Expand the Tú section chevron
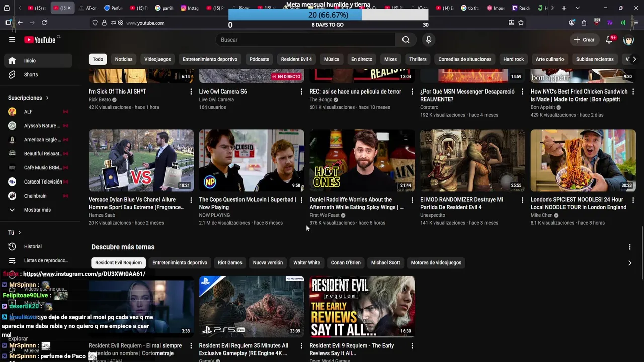The width and height of the screenshot is (644, 362). [19, 233]
